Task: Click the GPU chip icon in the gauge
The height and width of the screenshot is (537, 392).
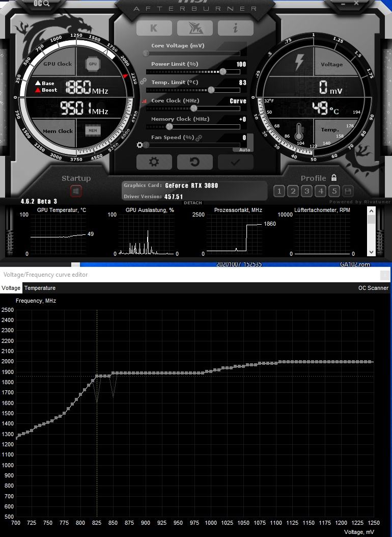Action: tap(93, 64)
